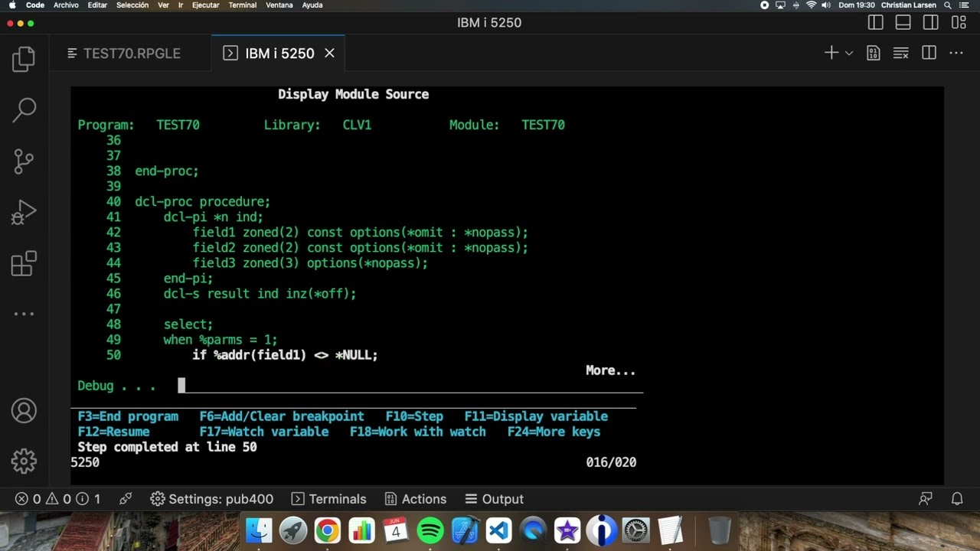Toggle the primary side bar layout
The width and height of the screenshot is (980, 551).
pos(876,23)
